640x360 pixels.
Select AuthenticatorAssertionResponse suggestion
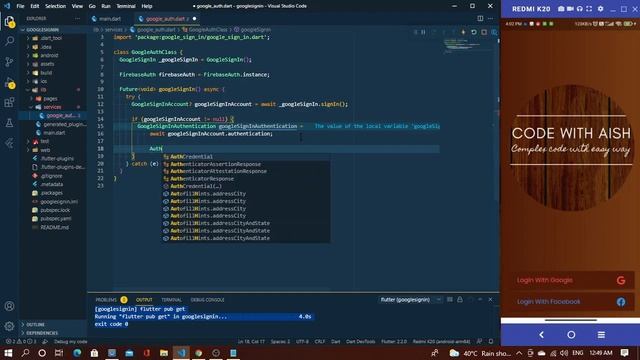(x=246, y=164)
